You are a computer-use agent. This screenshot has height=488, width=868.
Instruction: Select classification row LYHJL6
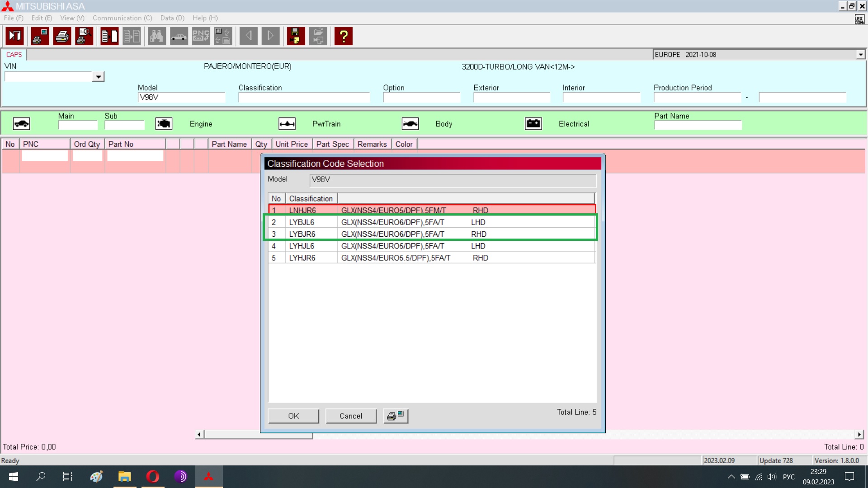pyautogui.click(x=302, y=246)
